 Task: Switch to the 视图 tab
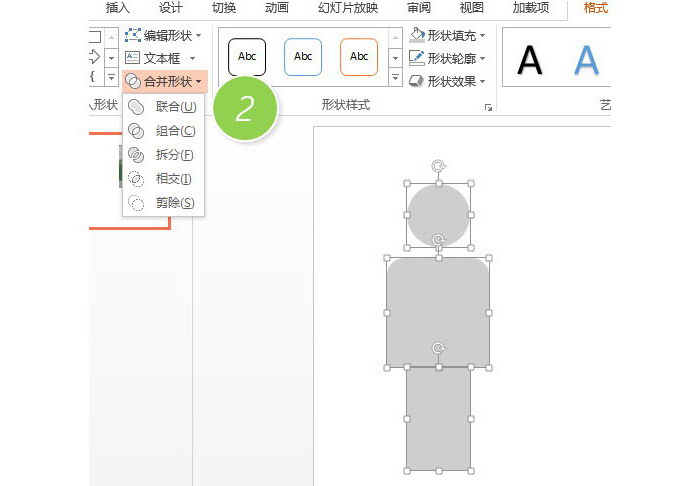click(472, 8)
